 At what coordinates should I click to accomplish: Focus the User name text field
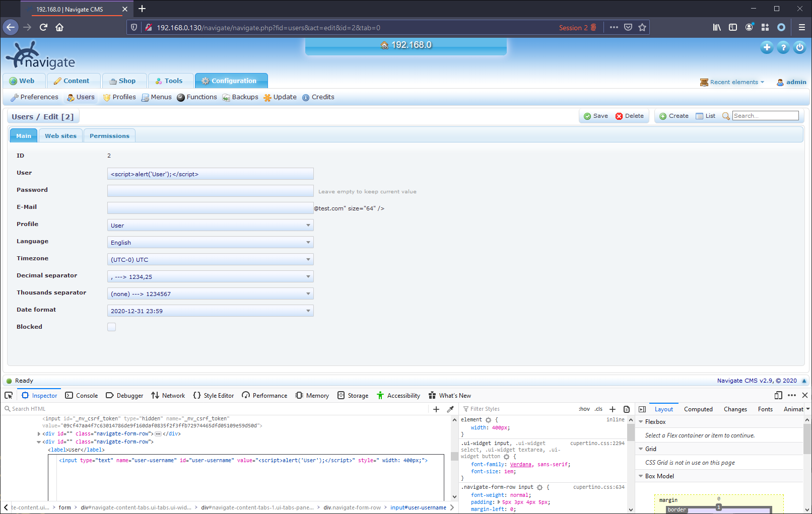coord(211,174)
